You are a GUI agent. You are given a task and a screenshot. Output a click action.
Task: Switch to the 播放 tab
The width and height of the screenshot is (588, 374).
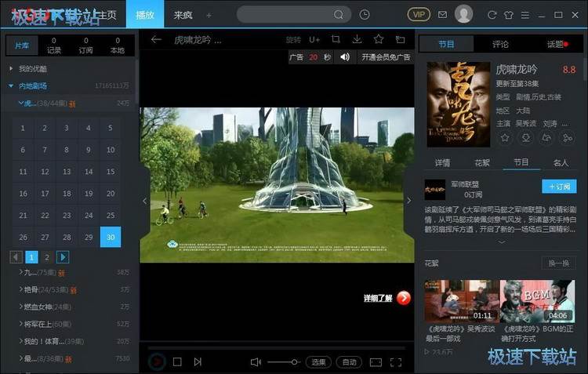coord(145,14)
